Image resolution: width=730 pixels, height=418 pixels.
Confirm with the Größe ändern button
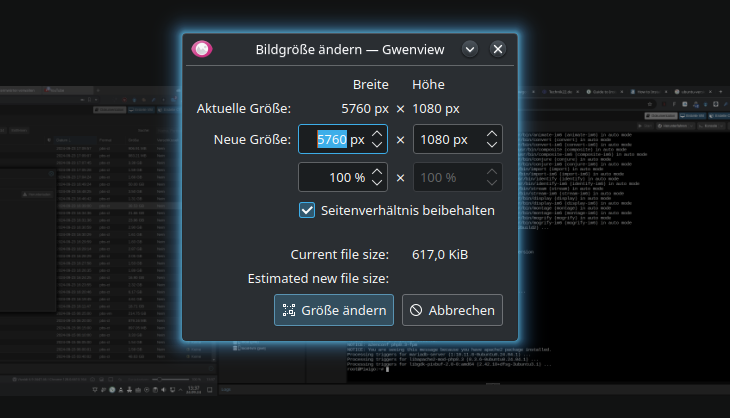pos(334,310)
